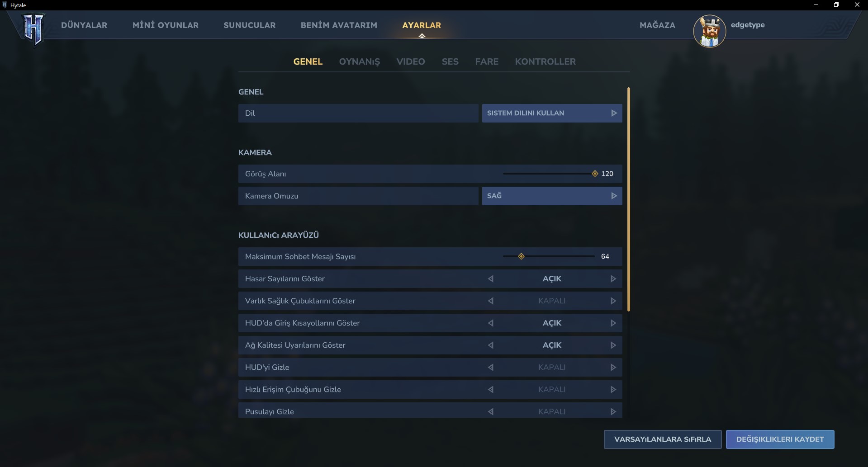The image size is (868, 467).
Task: Click left arrow for Ağ Kalitesi Uyarılarını Göster
Action: tap(491, 345)
